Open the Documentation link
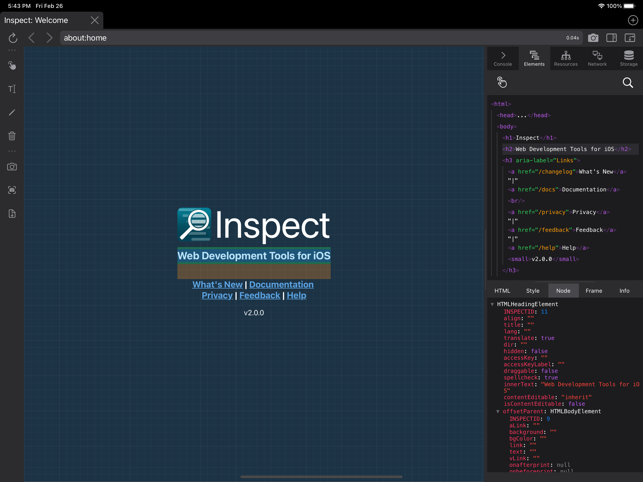643x482 pixels. (281, 285)
